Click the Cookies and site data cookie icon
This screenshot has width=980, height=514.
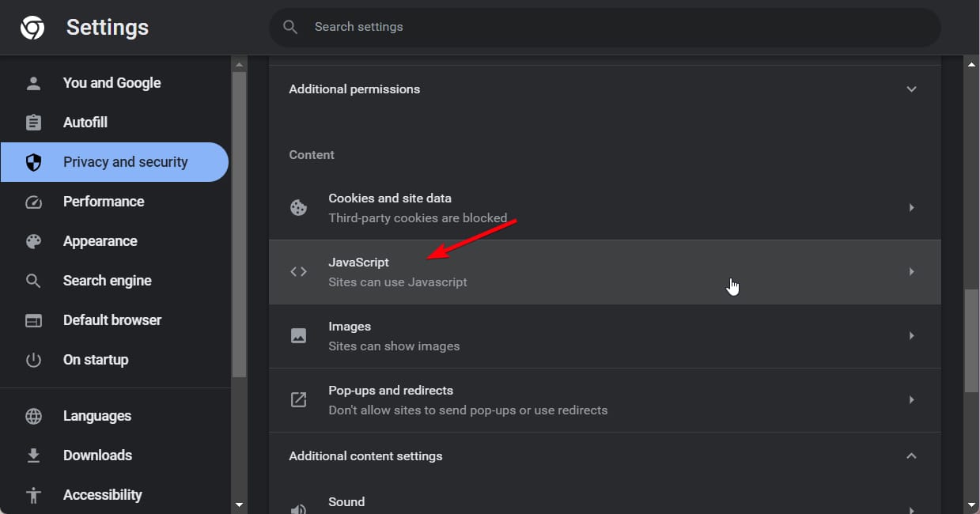[x=298, y=208]
